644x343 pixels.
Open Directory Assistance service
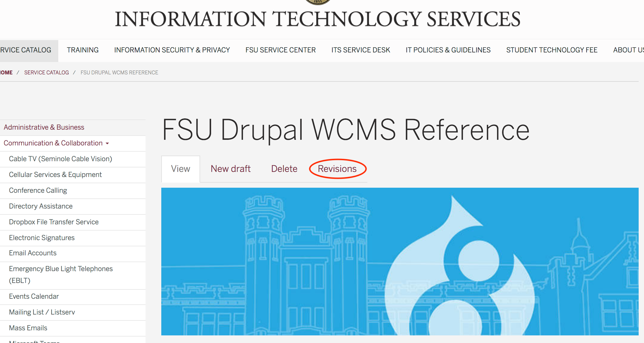point(41,206)
